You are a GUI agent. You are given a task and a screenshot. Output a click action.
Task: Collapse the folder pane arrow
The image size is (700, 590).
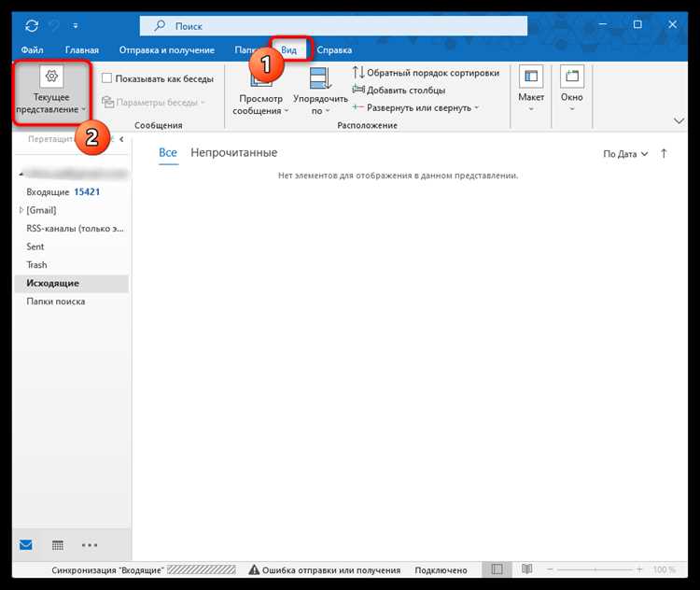(x=121, y=139)
